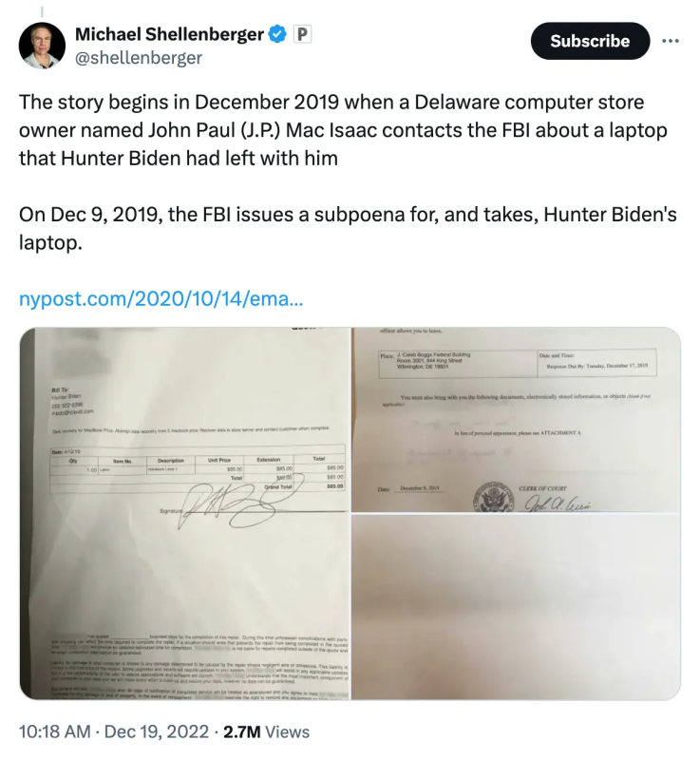Open the Michael Shellenberger display name link

pos(169,35)
